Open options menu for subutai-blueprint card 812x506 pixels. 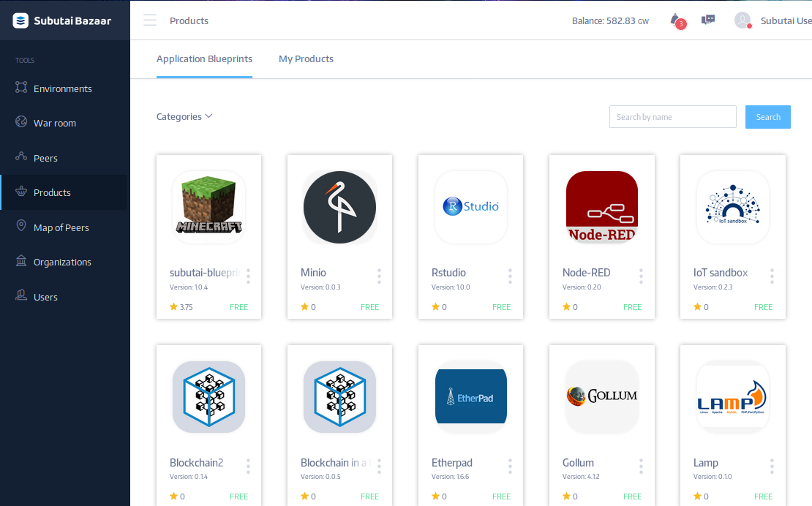click(249, 276)
